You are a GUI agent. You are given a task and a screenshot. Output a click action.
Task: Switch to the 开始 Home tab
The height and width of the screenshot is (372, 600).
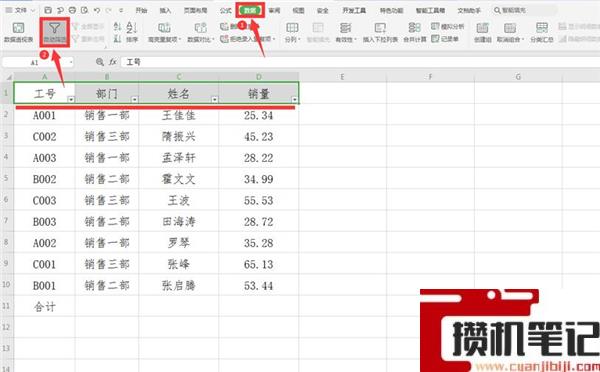point(141,10)
